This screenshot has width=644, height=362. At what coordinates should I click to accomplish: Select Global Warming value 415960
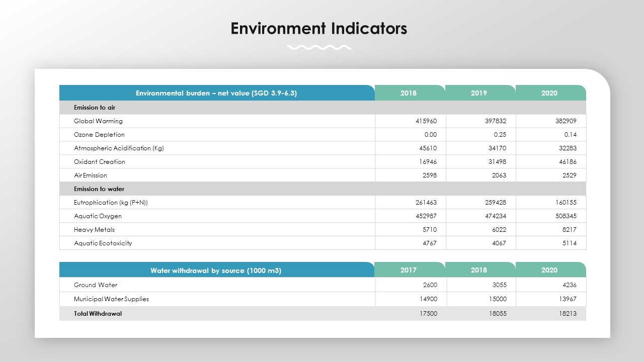point(426,121)
